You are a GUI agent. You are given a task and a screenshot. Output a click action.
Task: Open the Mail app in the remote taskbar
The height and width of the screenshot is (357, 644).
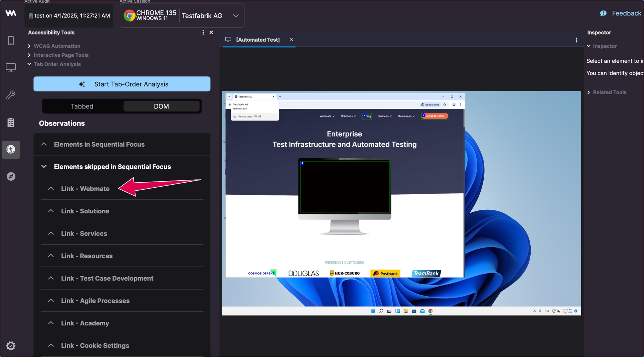(x=422, y=311)
